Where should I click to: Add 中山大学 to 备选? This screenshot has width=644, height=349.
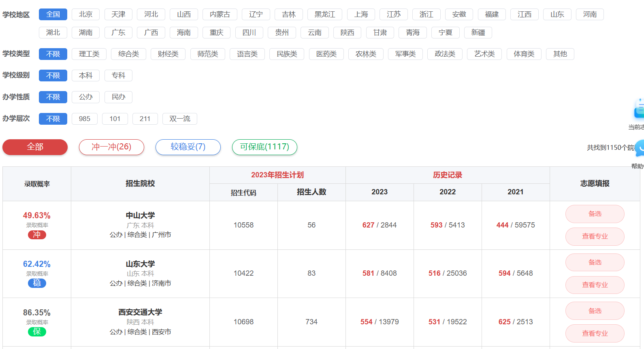point(595,214)
